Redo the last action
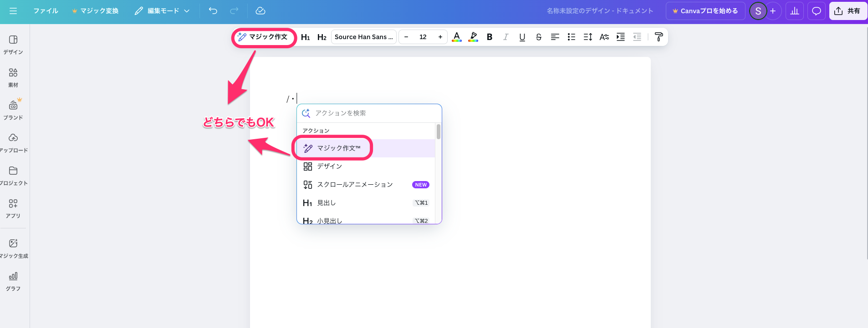 pos(234,11)
